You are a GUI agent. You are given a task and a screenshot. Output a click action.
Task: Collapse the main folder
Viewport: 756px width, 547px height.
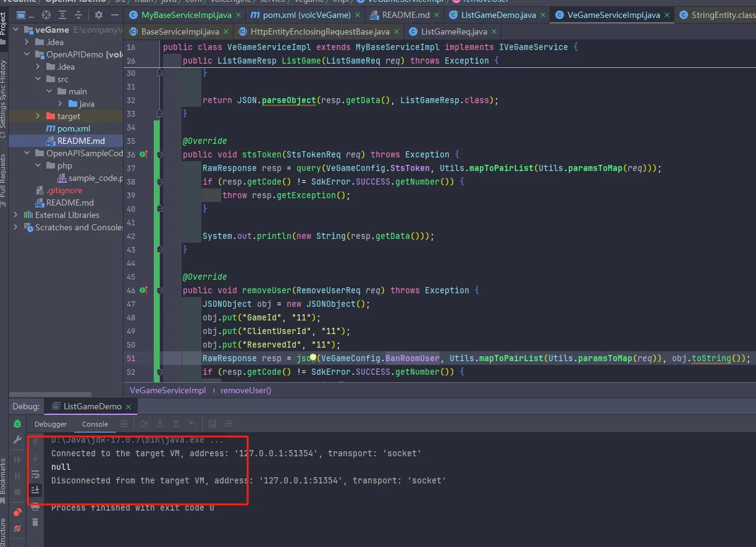tap(49, 91)
